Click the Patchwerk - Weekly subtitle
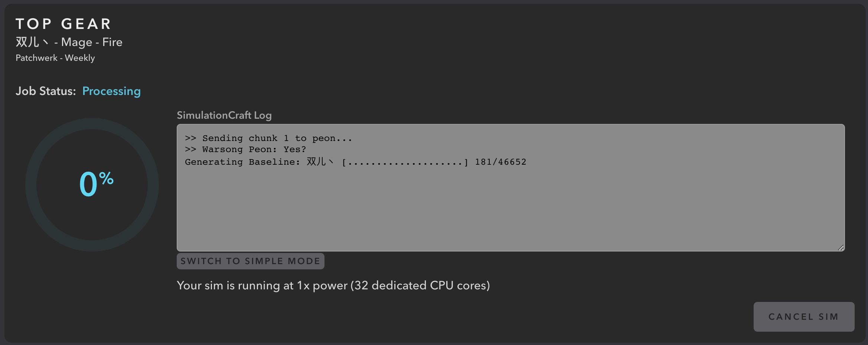The image size is (868, 345). coord(55,58)
